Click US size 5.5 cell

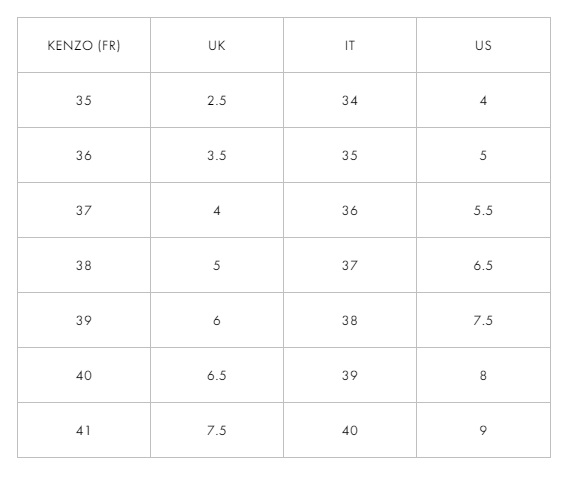(x=483, y=210)
